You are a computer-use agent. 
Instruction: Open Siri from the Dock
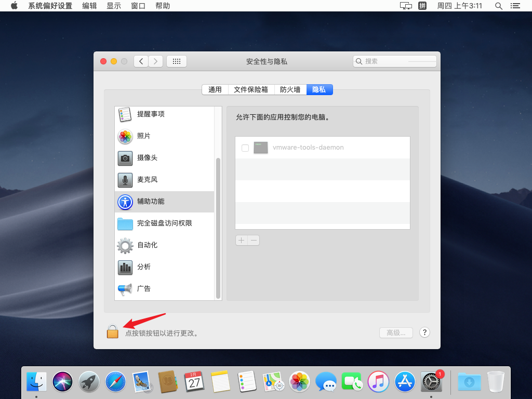tap(62, 382)
